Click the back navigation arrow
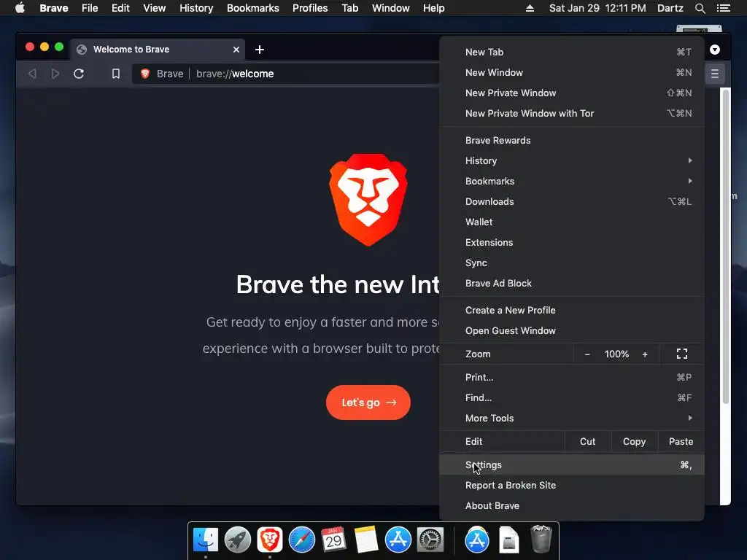 (32, 74)
